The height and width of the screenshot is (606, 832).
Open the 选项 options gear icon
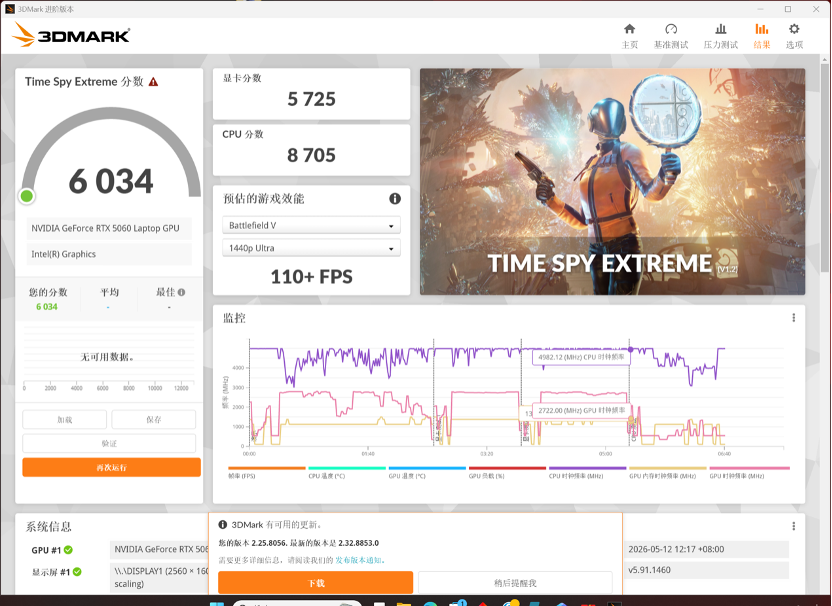click(x=794, y=36)
